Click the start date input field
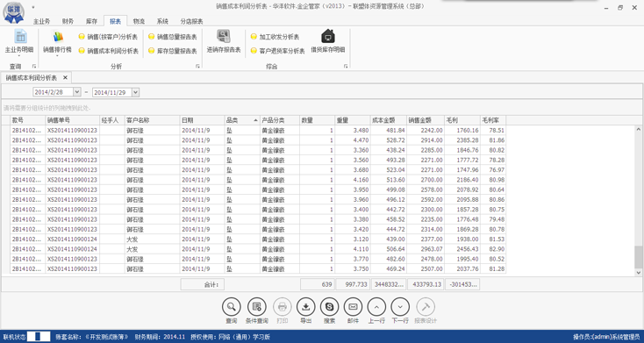The image size is (644, 343). point(53,92)
